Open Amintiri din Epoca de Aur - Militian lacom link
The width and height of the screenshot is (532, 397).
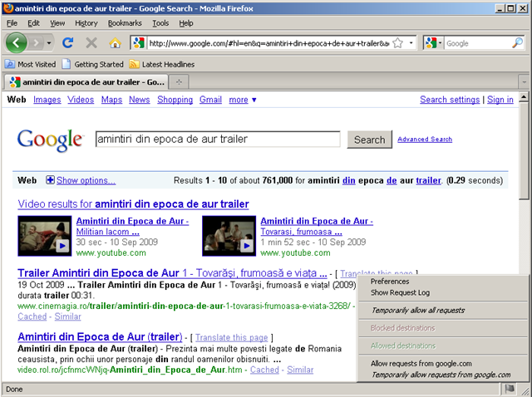[x=132, y=227]
